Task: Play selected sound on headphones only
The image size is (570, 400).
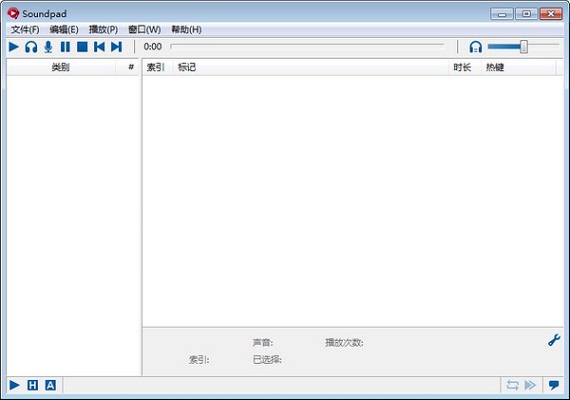Action: pyautogui.click(x=31, y=47)
